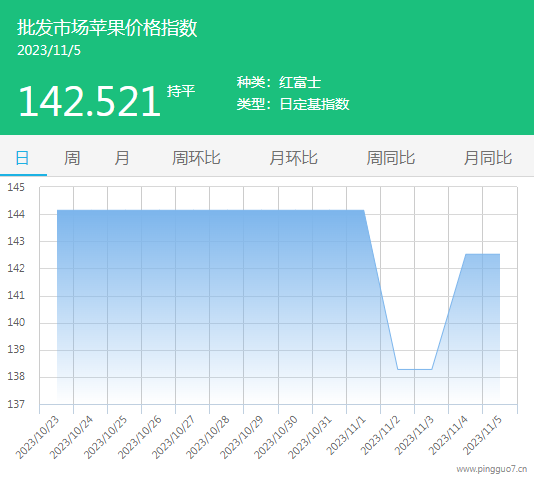Click the www.pingguo7.cn watermark link
Image resolution: width=534 pixels, height=480 pixels.
[492, 469]
